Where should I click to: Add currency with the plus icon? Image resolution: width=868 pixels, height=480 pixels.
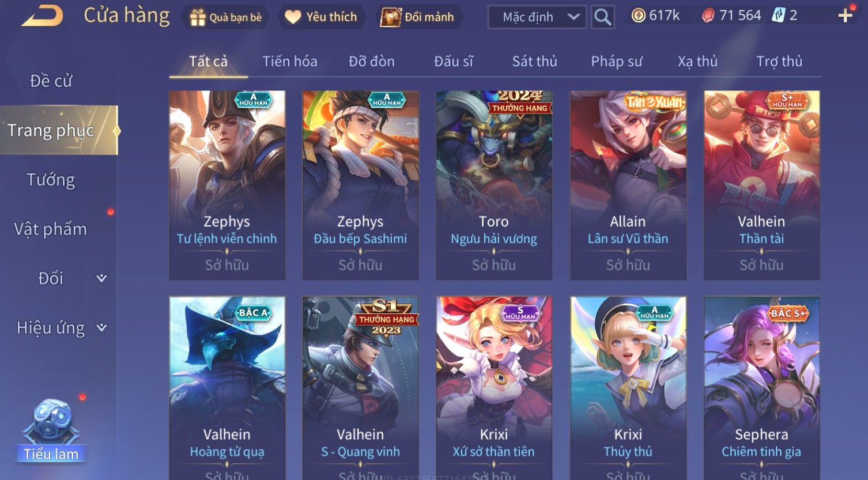845,16
